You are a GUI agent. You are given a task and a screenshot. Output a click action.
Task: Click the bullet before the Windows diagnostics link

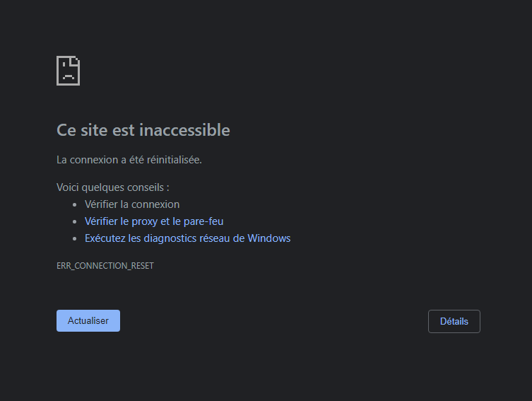pos(76,238)
